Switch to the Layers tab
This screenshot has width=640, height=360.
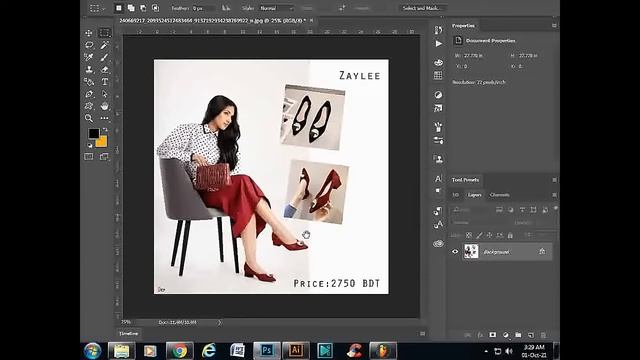pos(474,195)
